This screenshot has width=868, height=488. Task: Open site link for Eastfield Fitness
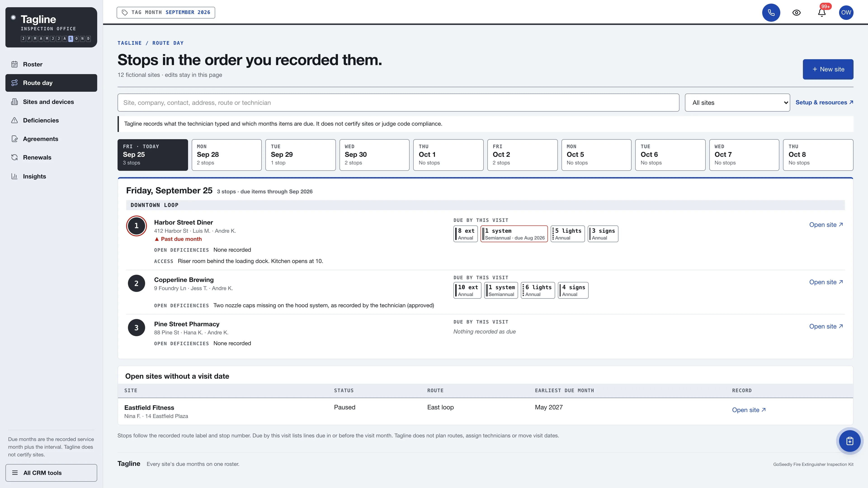(749, 410)
